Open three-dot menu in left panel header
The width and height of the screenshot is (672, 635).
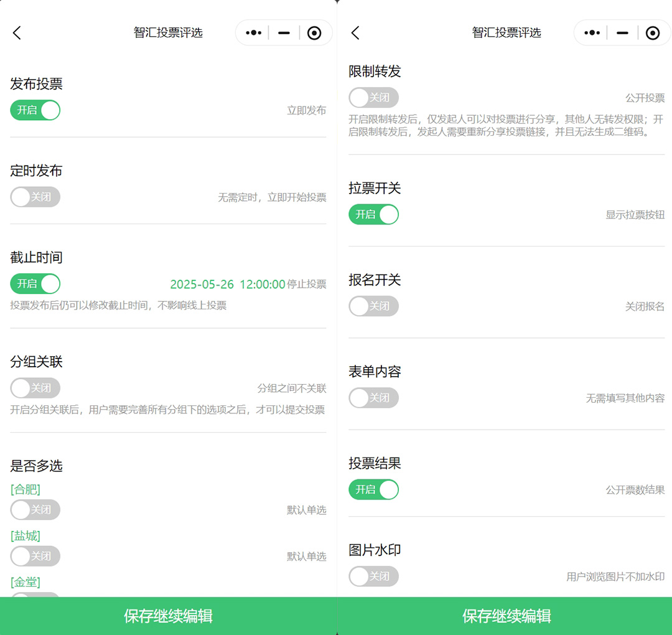(253, 33)
